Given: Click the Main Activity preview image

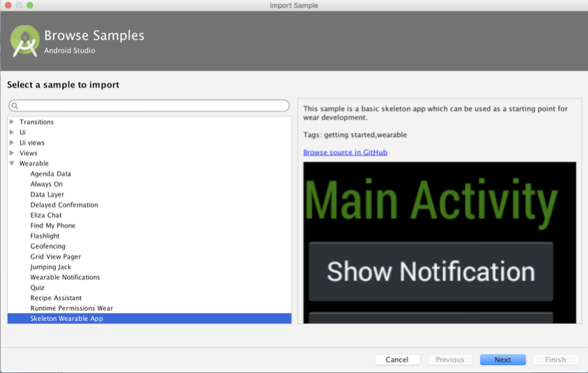Looking at the screenshot, I should click(439, 243).
